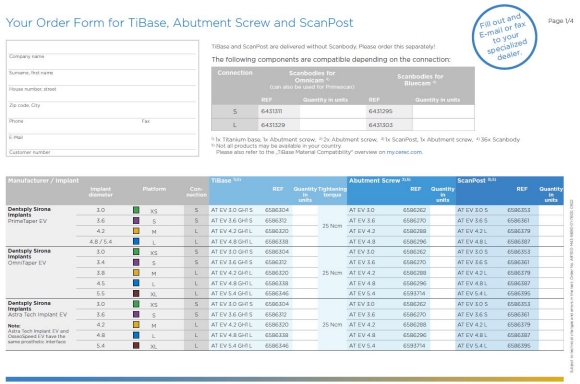Select the 'OmniTaper EV' implant name
Screen dimensions: 580x384
point(27,263)
